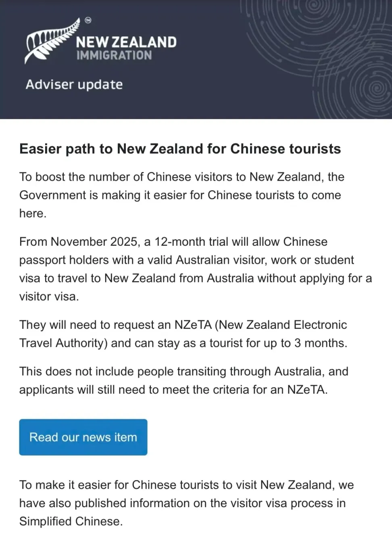The image size is (392, 539).
Task: Click the paragraph starting "To boost the number"
Action: 181,195
